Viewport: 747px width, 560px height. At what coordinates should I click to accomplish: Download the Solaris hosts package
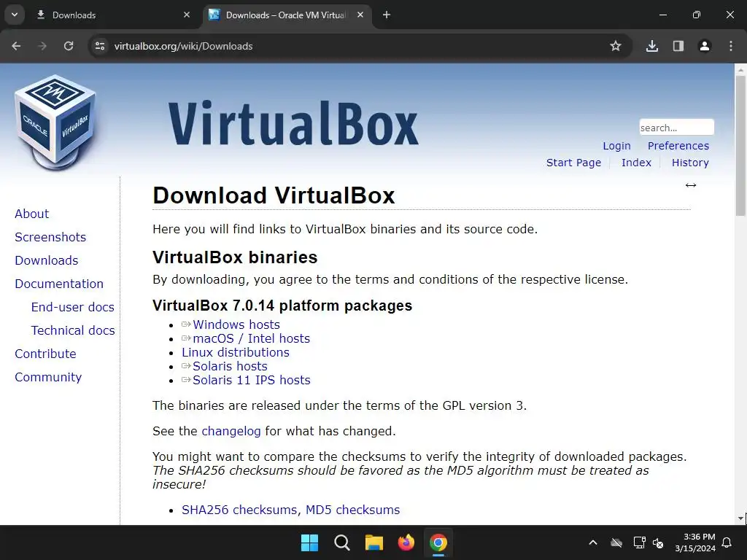tap(230, 366)
